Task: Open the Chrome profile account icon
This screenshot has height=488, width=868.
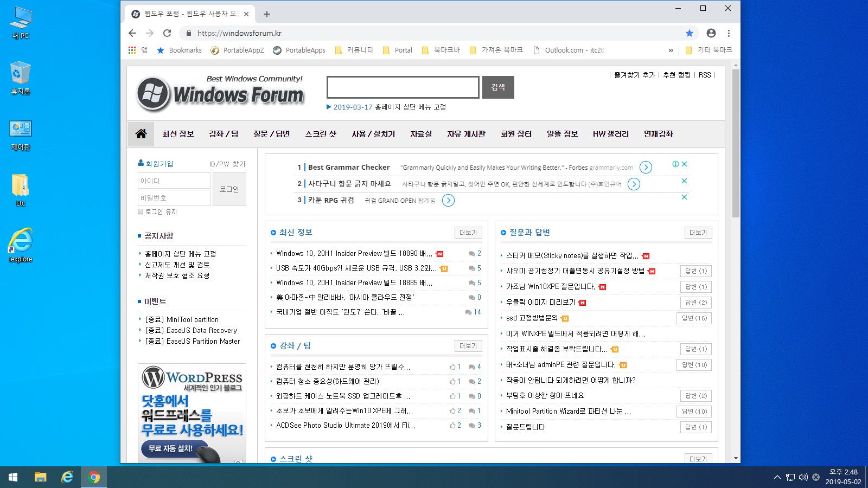Action: (x=711, y=33)
